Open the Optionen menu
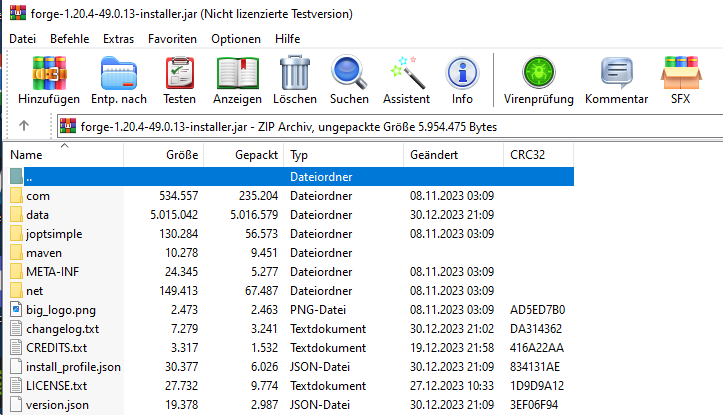The height and width of the screenshot is (415, 723). coord(236,39)
